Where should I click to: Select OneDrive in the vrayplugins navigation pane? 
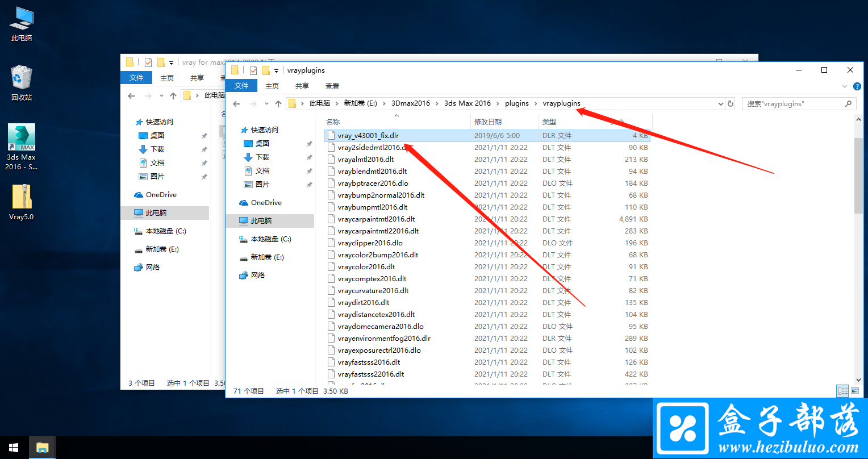point(266,202)
